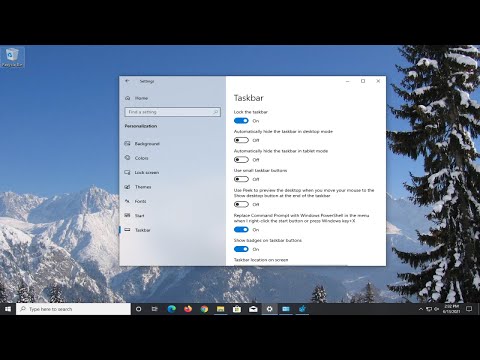Enable auto-hide taskbar in desktop mode
The image size is (480, 360).
[241, 140]
